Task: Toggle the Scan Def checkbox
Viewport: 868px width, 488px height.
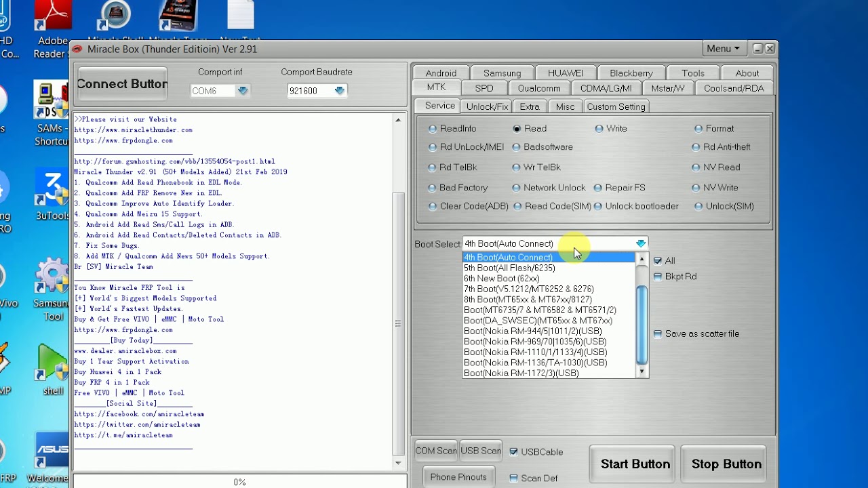Action: tap(513, 479)
